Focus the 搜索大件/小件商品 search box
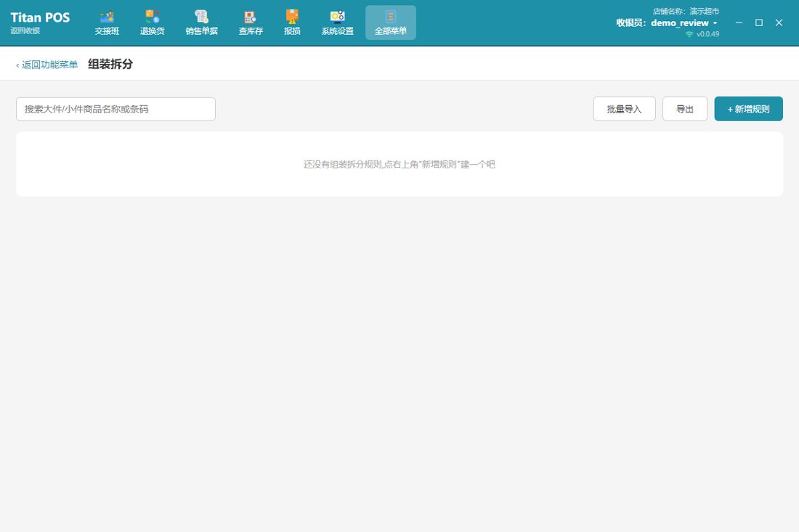Screen dimensions: 799x532 pyautogui.click(x=115, y=109)
